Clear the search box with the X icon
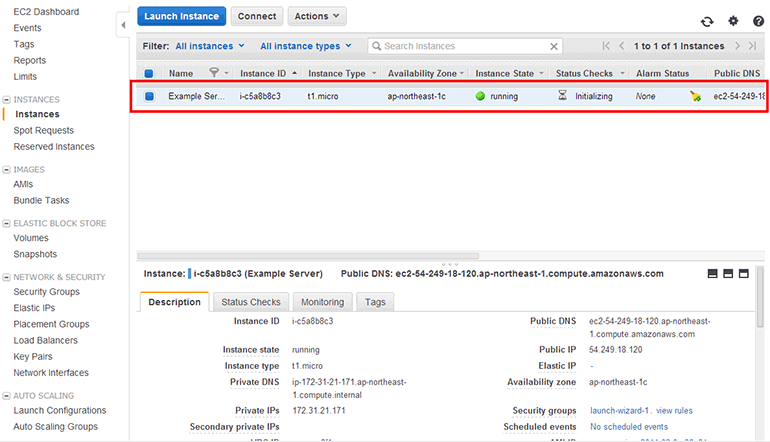This screenshot has width=770, height=442. pyautogui.click(x=555, y=46)
